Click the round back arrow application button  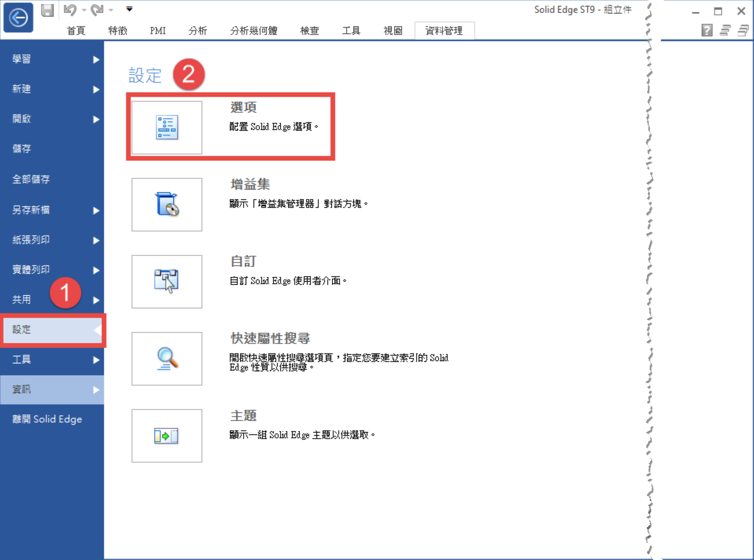[x=18, y=18]
